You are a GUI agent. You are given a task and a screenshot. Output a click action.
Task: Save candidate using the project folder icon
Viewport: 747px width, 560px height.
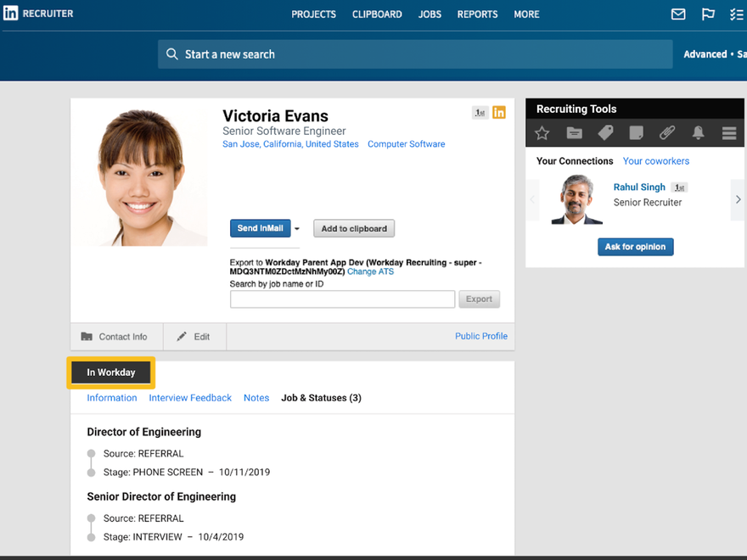click(x=574, y=132)
